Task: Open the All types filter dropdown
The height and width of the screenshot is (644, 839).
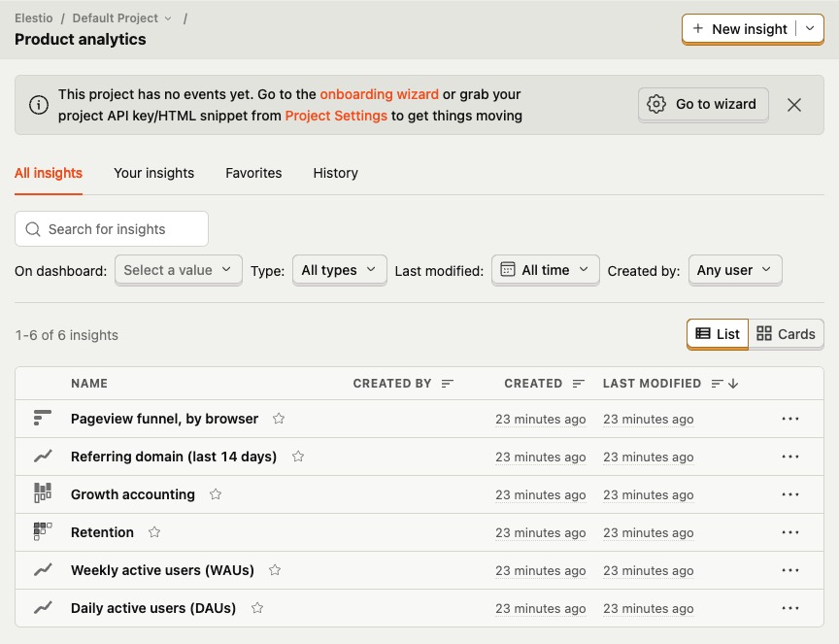Action: [x=339, y=270]
